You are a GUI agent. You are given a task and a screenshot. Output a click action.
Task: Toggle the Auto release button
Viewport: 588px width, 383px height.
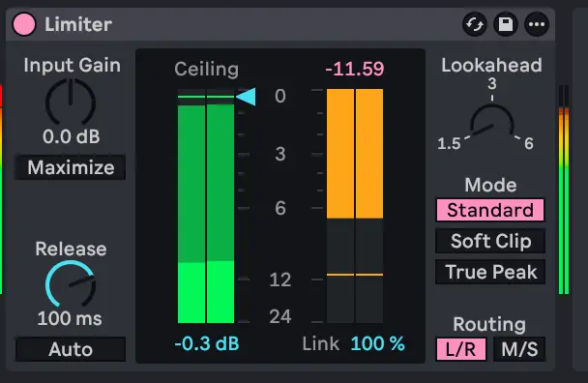click(71, 349)
